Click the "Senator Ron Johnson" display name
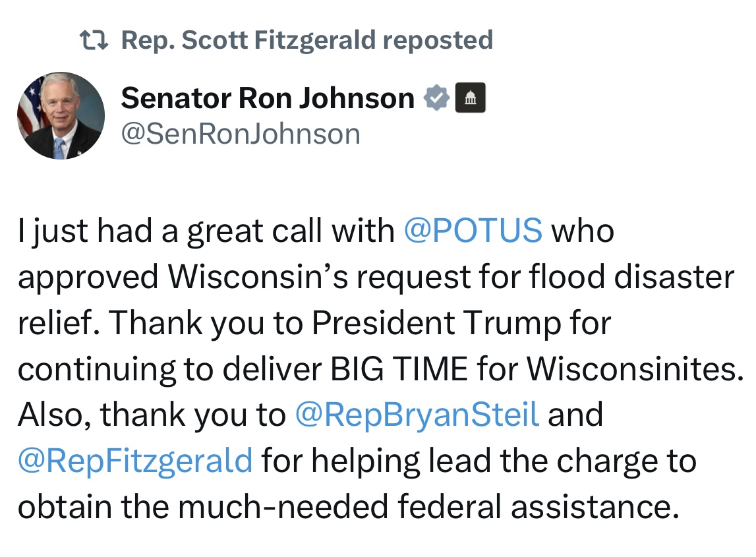Viewport: 756px width, 557px height. click(268, 99)
